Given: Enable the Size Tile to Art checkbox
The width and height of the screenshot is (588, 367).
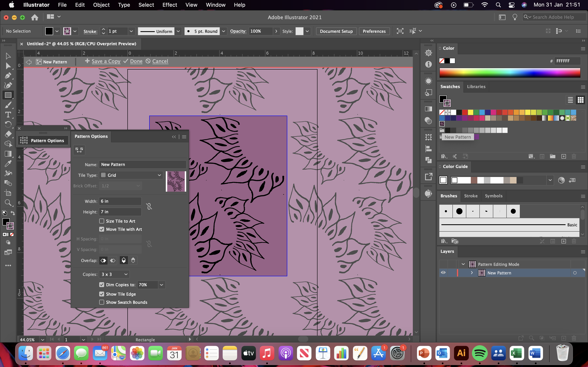Looking at the screenshot, I should pos(102,221).
